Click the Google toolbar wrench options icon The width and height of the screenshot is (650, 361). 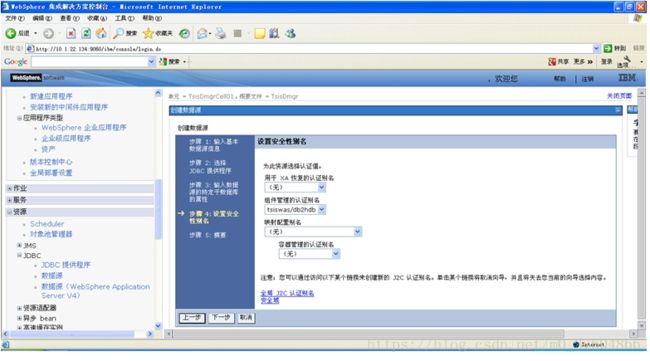pos(627,60)
